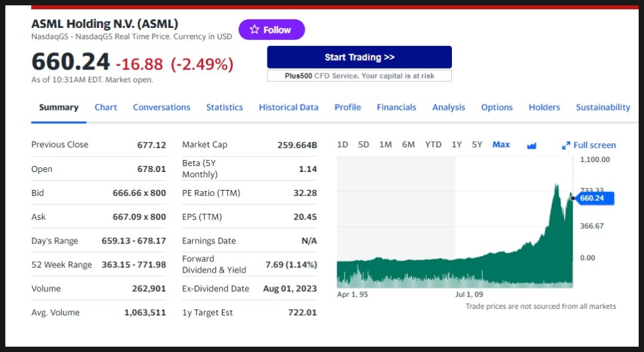
Task: Click the Start Trading button
Action: (359, 57)
